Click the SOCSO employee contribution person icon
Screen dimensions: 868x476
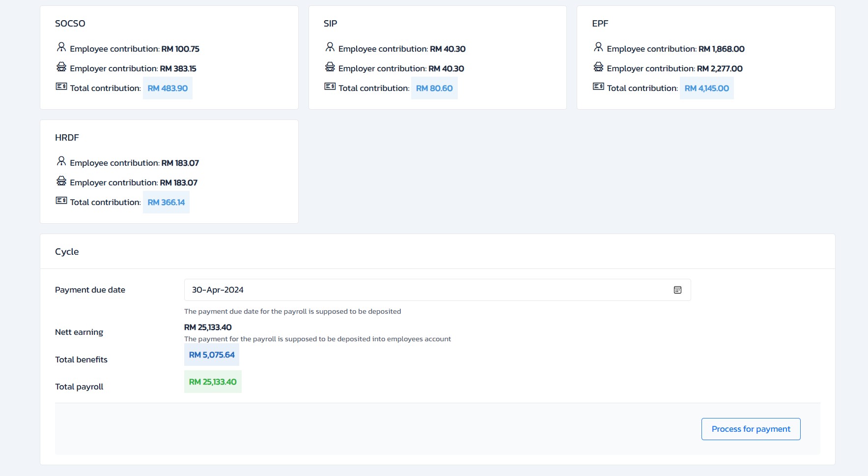tap(61, 47)
